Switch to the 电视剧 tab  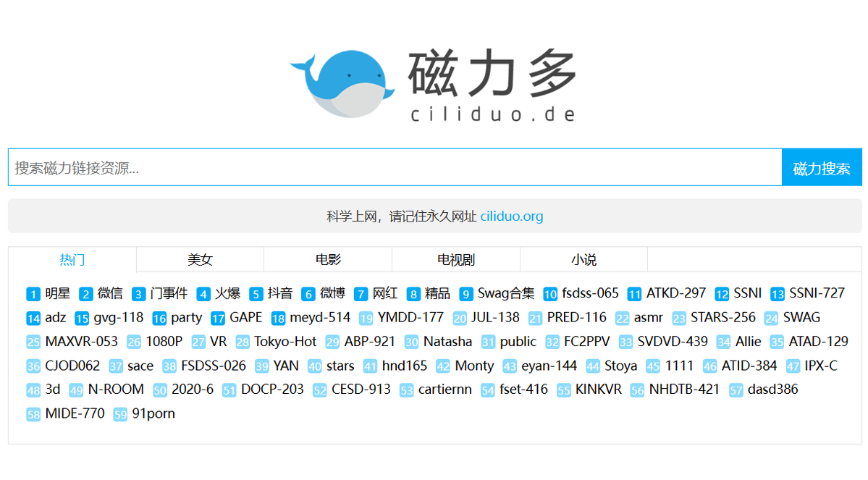[x=455, y=260]
